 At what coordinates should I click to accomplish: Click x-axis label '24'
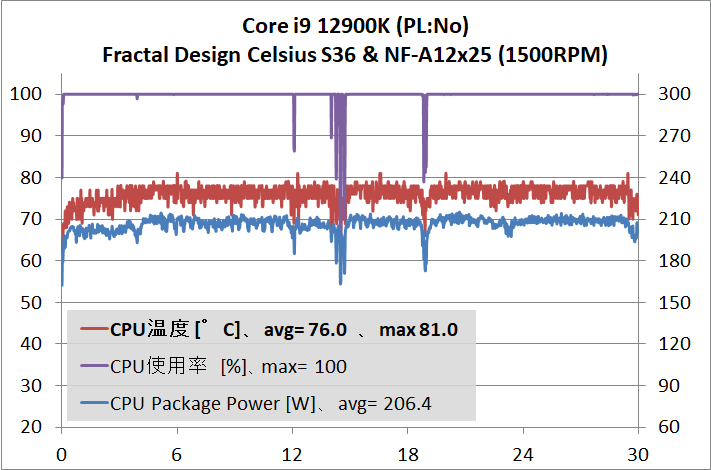point(523,455)
